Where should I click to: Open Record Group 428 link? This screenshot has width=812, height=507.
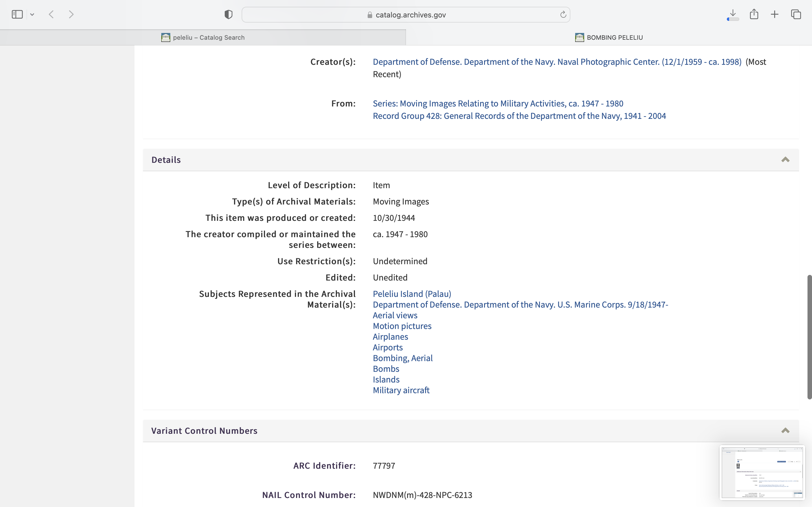coord(519,116)
